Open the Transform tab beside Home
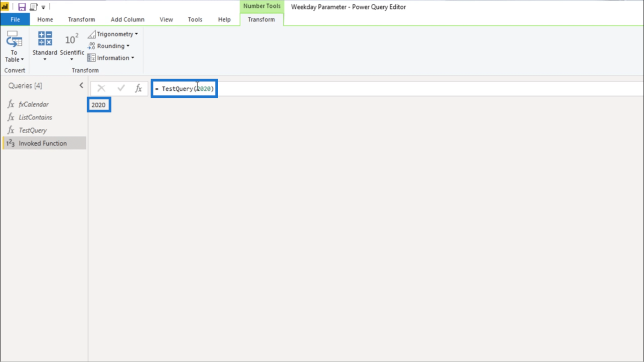Screen dimensions: 644x362 click(x=81, y=20)
